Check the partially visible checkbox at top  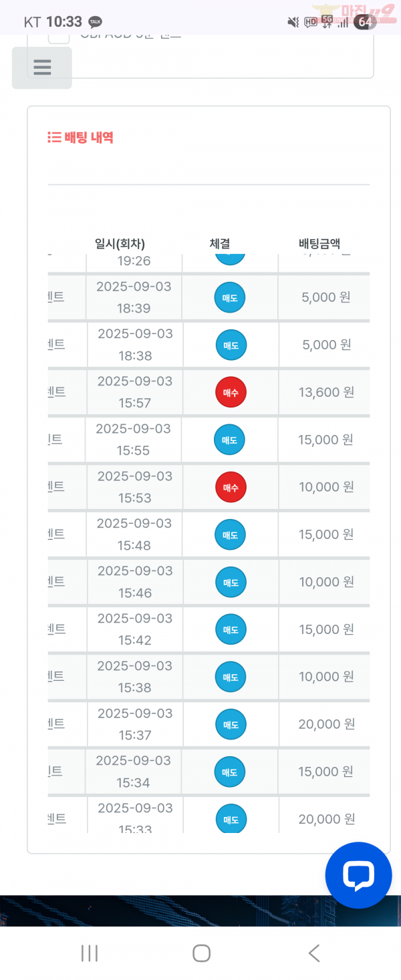coord(59,37)
